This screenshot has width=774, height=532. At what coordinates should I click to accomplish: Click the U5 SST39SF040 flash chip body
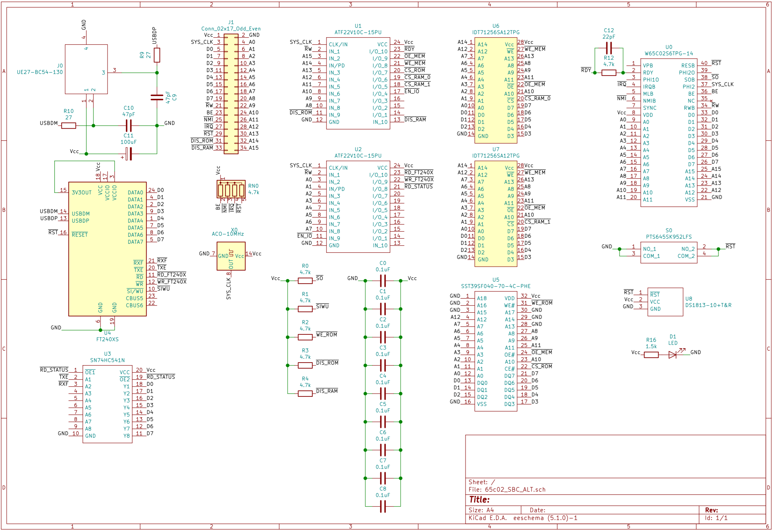(x=496, y=352)
